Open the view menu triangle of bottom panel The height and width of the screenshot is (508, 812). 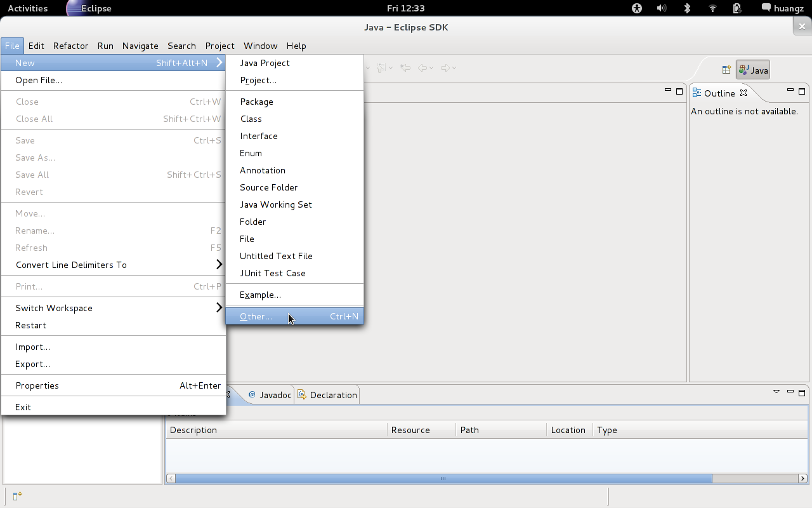tap(776, 392)
